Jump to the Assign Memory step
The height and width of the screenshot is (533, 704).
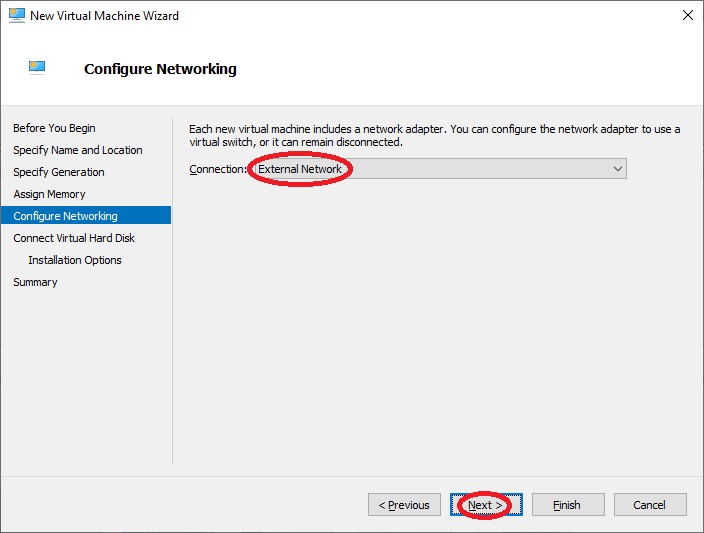click(49, 194)
